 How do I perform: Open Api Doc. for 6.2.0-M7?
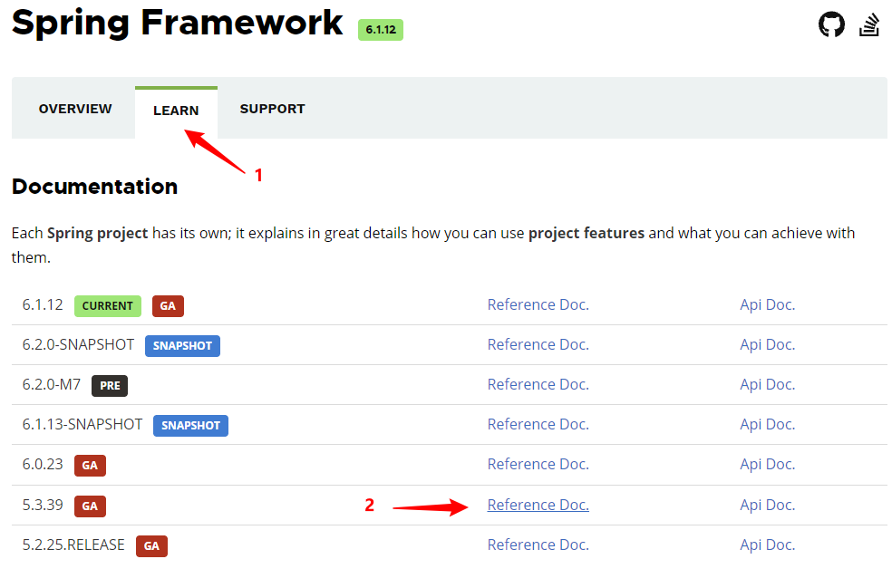pyautogui.click(x=768, y=384)
